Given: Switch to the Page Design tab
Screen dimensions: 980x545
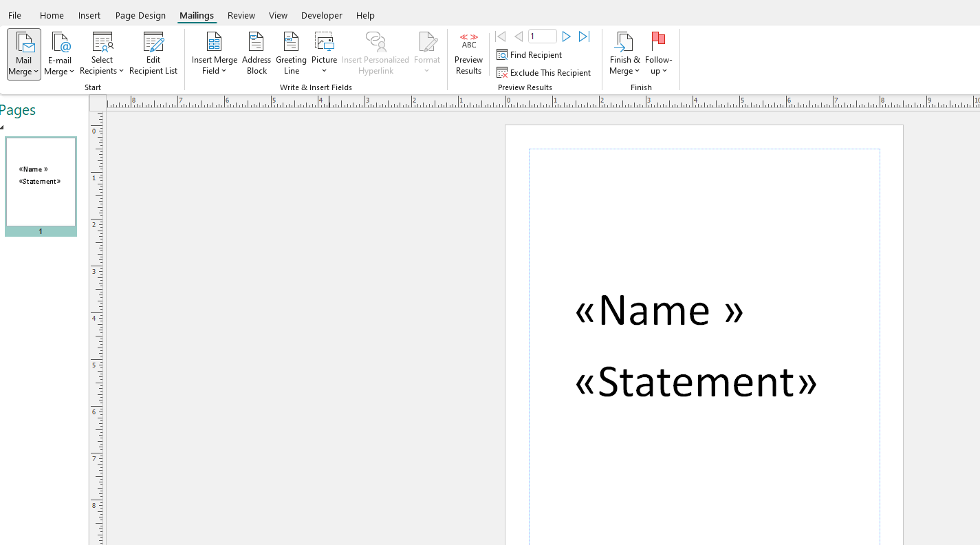Looking at the screenshot, I should tap(140, 15).
